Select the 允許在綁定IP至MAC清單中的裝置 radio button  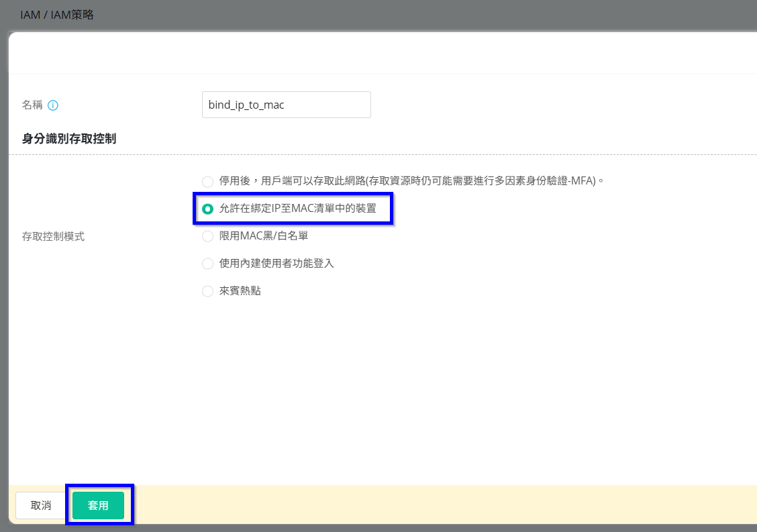point(207,209)
